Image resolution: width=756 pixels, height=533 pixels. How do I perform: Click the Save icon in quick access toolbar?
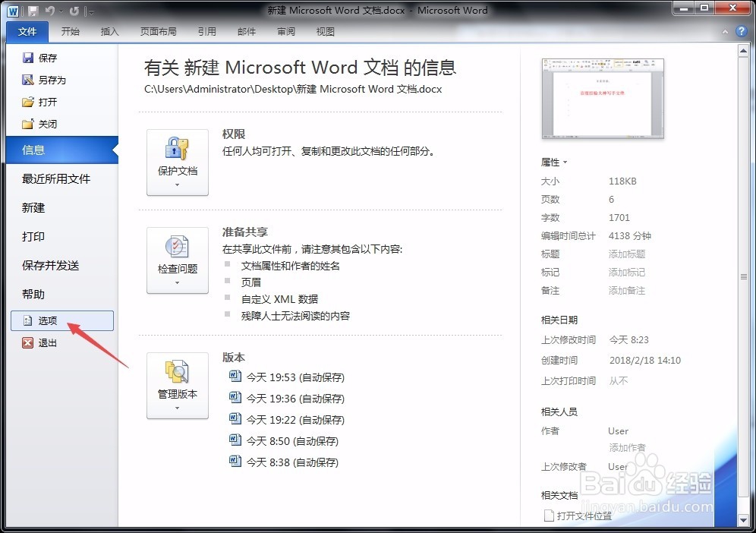point(33,11)
